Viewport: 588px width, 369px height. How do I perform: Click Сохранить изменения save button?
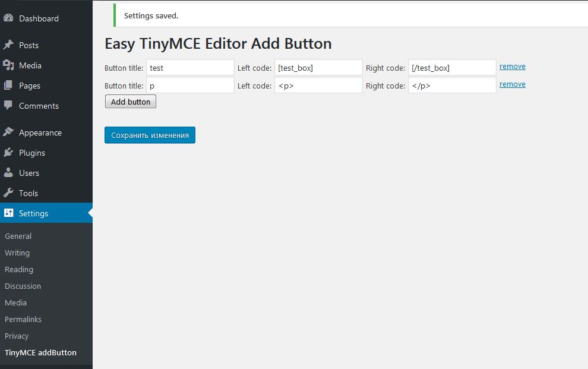coord(150,135)
